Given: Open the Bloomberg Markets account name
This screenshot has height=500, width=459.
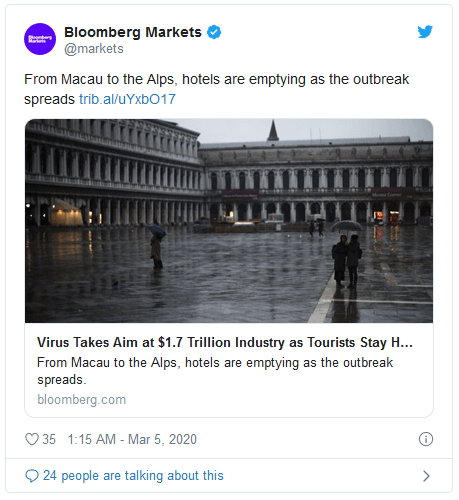Looking at the screenshot, I should click(x=133, y=32).
